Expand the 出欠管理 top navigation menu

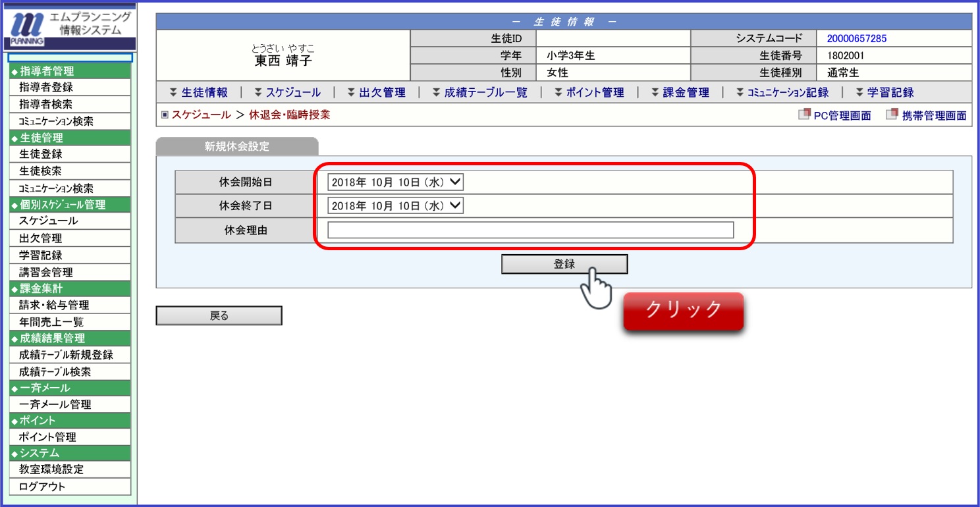pyautogui.click(x=376, y=93)
